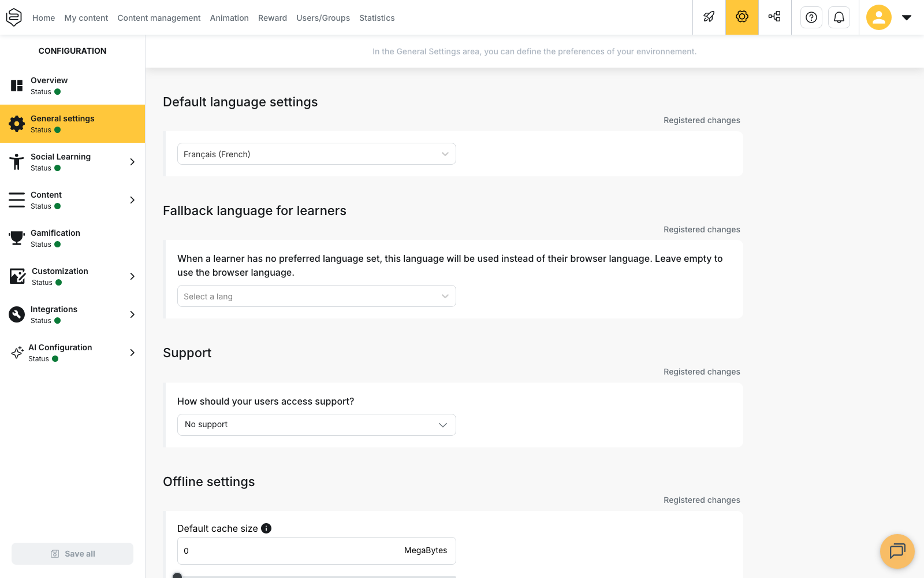The image size is (924, 578).
Task: Open the Users/Groups menu
Action: pos(323,18)
